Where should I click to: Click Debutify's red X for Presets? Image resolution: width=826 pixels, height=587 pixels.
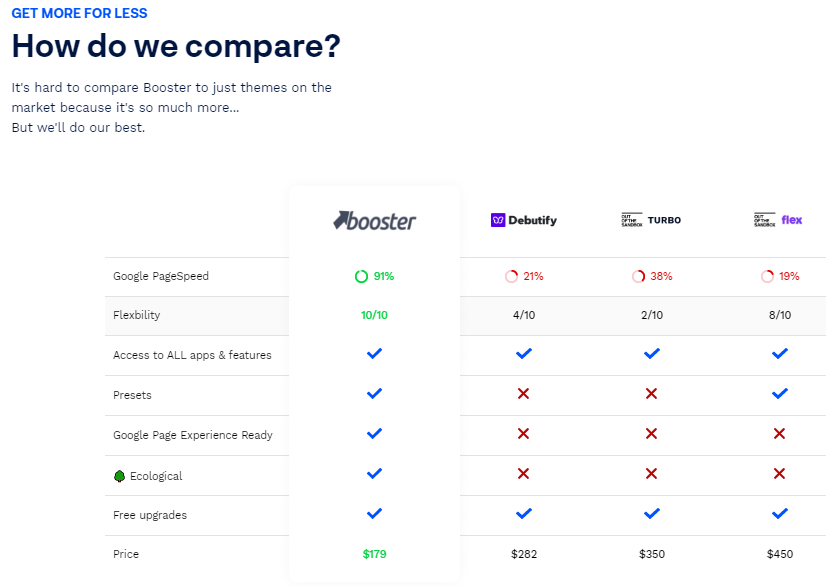coord(523,394)
